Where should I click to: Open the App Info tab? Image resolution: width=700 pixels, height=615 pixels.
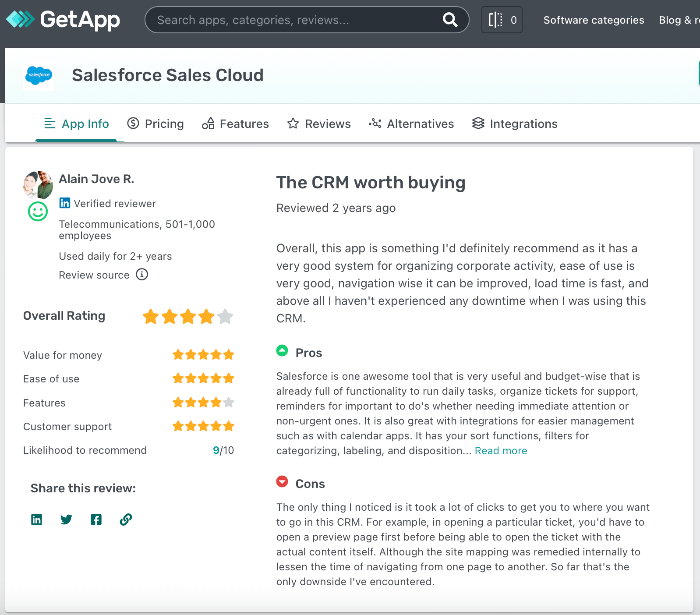[x=77, y=124]
